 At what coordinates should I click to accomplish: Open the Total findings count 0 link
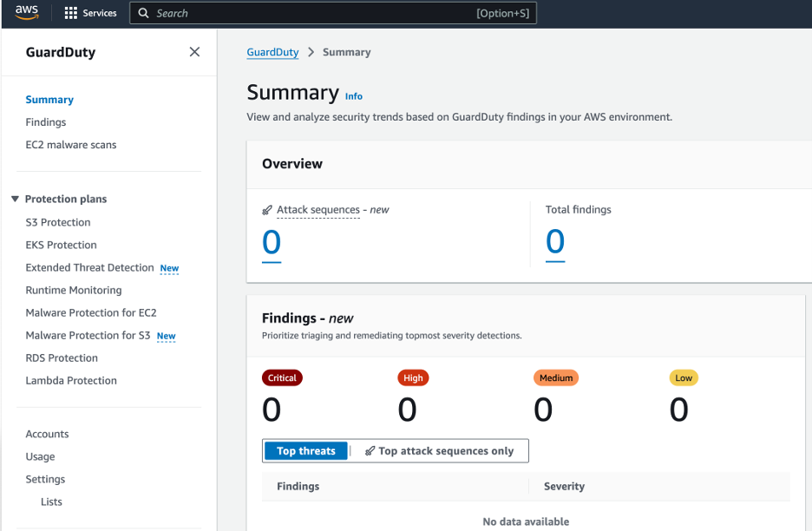[x=555, y=242]
